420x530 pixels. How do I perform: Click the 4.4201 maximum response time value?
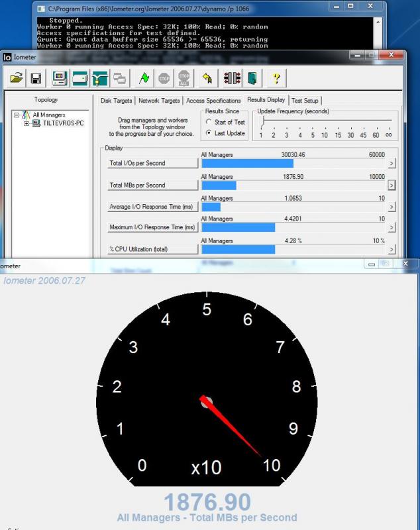[x=293, y=219]
